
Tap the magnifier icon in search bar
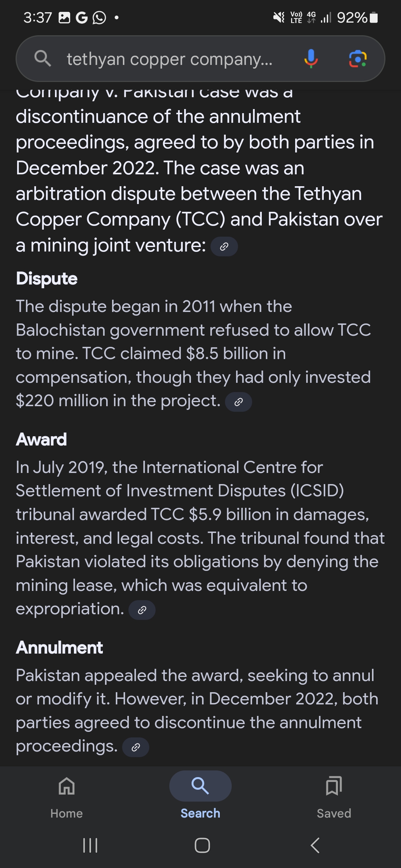click(x=42, y=59)
